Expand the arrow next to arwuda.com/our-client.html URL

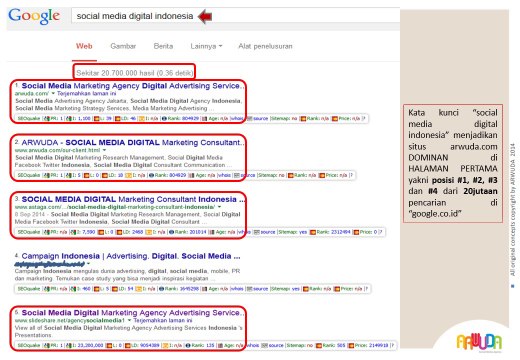click(104, 150)
